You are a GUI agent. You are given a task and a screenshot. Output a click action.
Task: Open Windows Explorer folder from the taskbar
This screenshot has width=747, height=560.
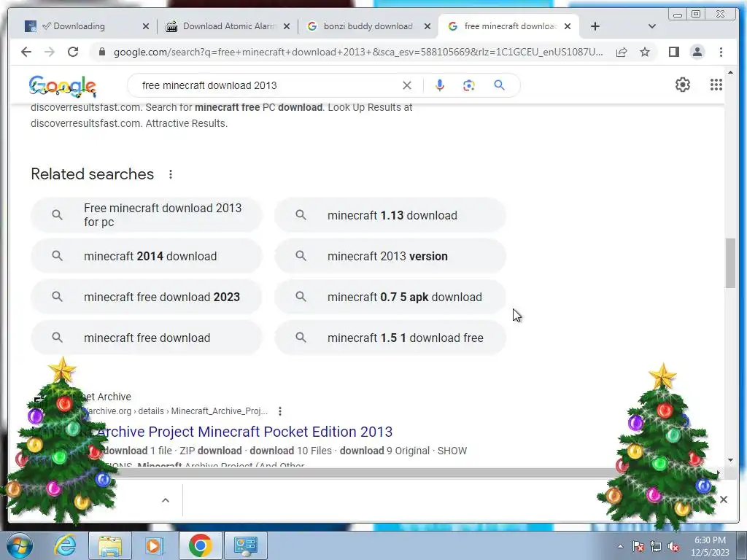click(110, 545)
